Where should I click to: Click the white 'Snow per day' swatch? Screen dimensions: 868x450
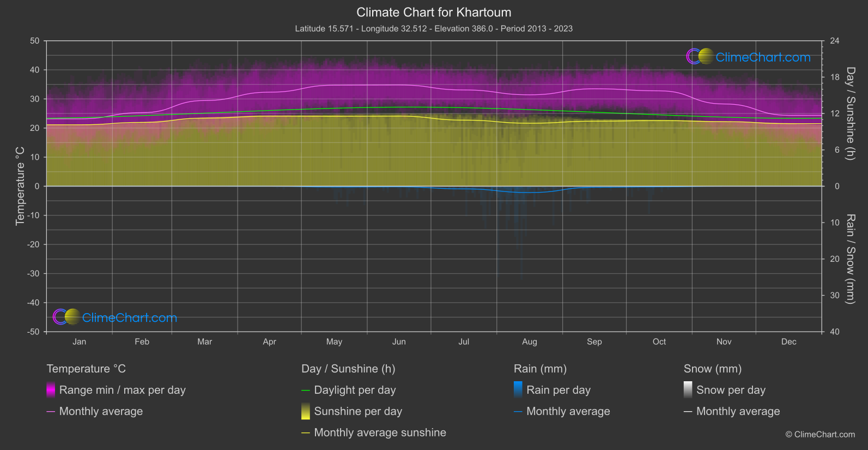(688, 390)
